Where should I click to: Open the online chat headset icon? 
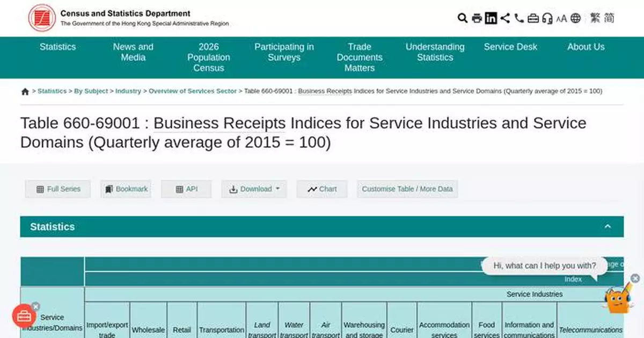(547, 18)
